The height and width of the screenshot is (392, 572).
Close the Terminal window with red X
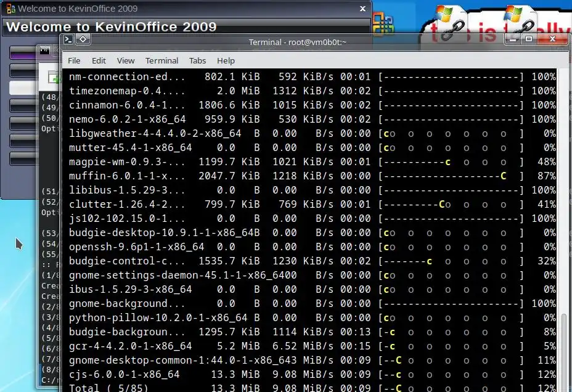[553, 39]
